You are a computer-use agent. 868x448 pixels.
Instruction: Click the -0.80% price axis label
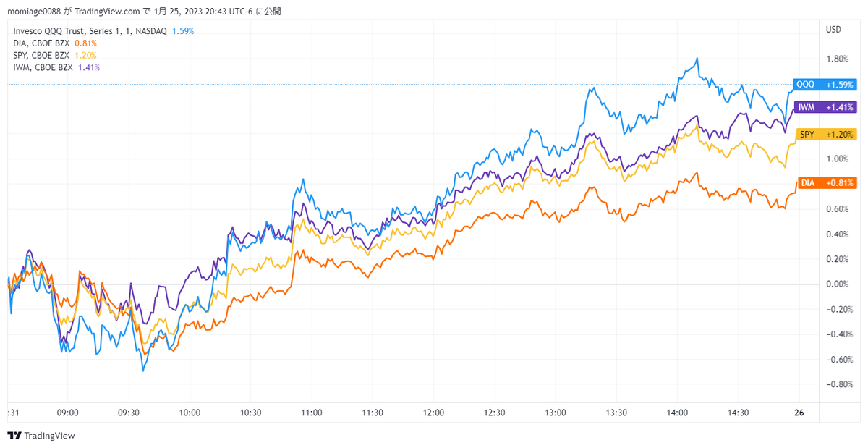[x=835, y=384]
